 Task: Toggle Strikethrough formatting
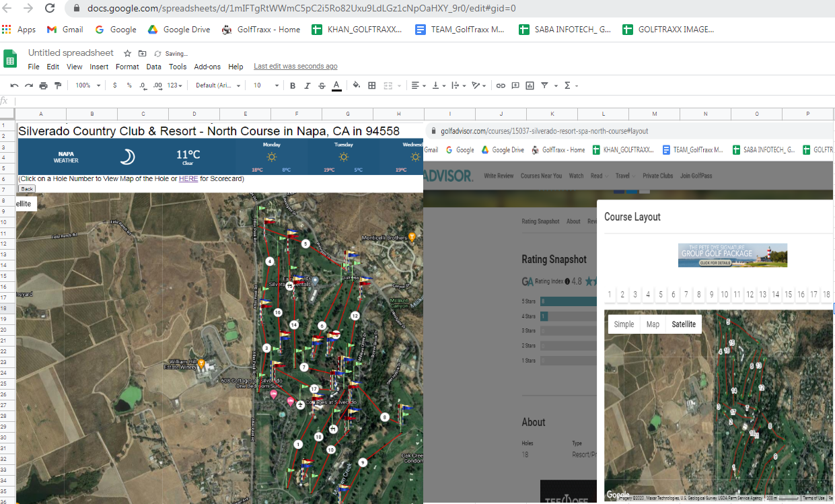322,85
